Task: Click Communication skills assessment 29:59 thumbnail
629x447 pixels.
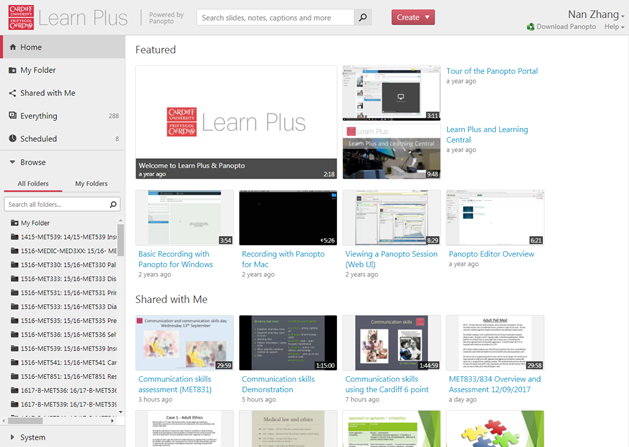Action: pyautogui.click(x=185, y=343)
